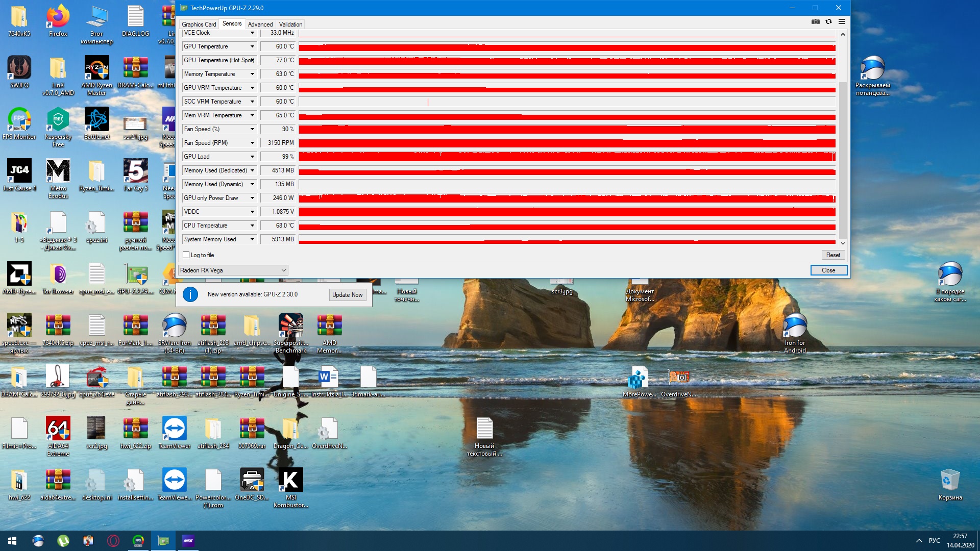
Task: Click the Reset button
Action: [x=833, y=255]
